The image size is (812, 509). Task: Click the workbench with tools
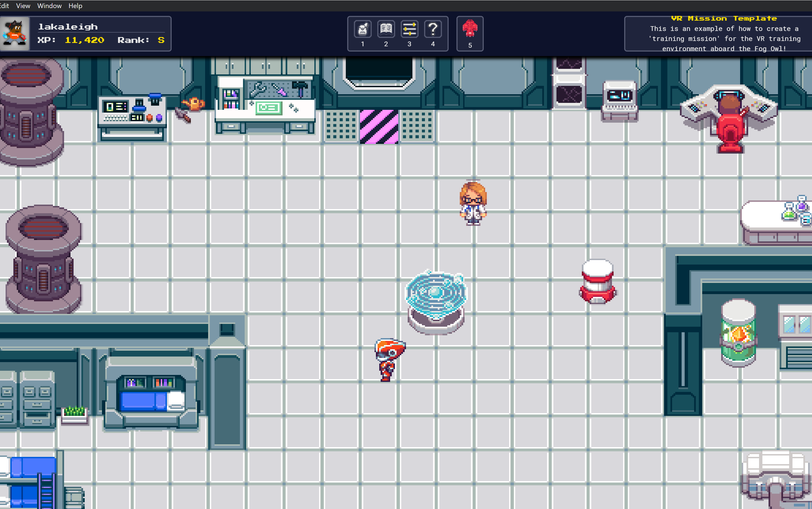point(265,104)
